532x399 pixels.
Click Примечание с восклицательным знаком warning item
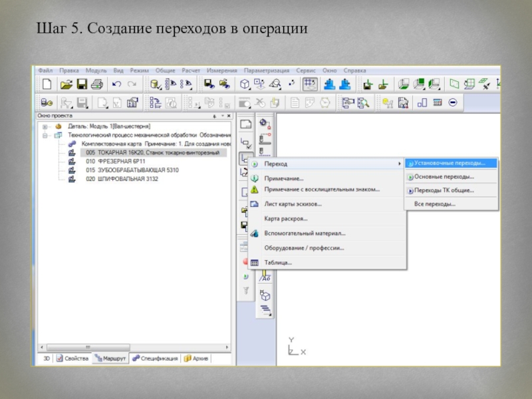coord(322,190)
